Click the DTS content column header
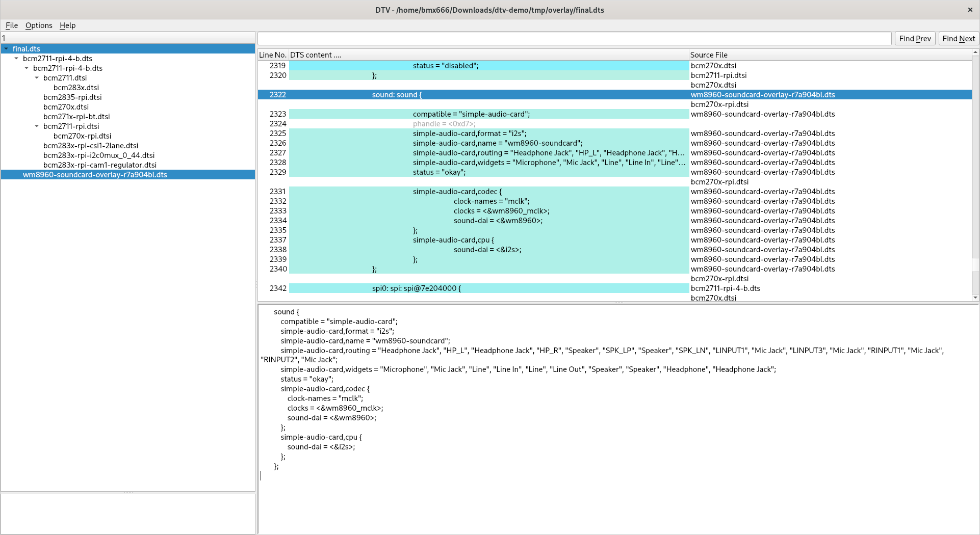Viewport: 980px width, 535px height. click(488, 55)
